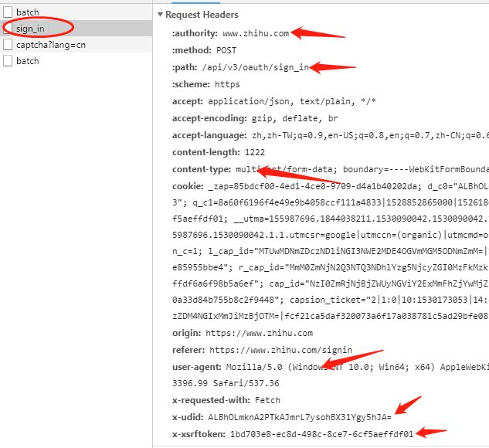Click the cookie header label
Image resolution: width=489 pixels, height=448 pixels.
pyautogui.click(x=188, y=186)
